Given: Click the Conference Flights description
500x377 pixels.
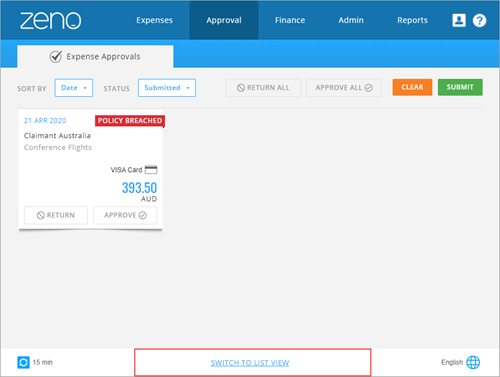Looking at the screenshot, I should coord(58,147).
